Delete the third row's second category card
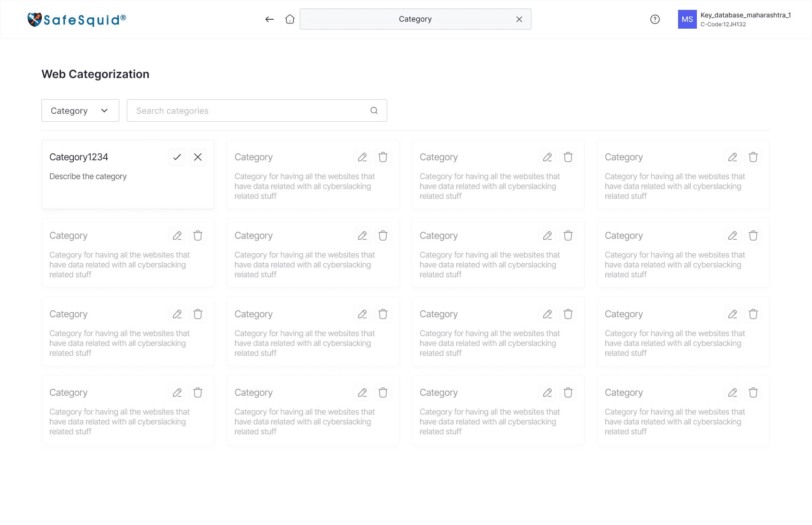Viewport: 812px width, 525px height. coord(383,314)
